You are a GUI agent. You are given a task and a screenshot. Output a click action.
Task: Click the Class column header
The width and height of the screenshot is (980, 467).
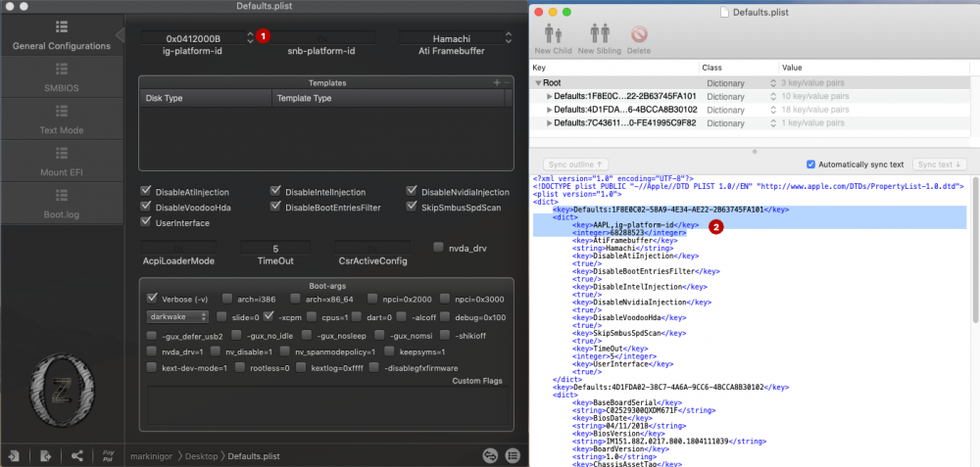coord(738,68)
